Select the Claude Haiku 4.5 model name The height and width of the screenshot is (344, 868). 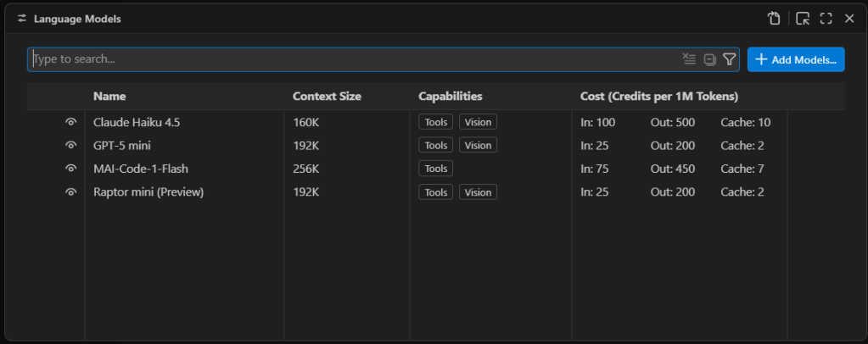[x=137, y=122]
